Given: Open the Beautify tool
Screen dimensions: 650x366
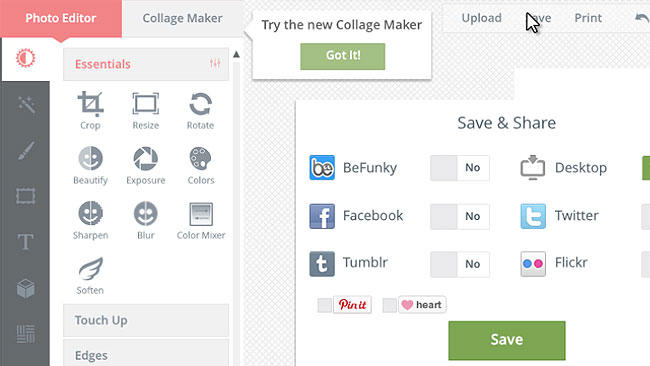Looking at the screenshot, I should click(x=90, y=165).
